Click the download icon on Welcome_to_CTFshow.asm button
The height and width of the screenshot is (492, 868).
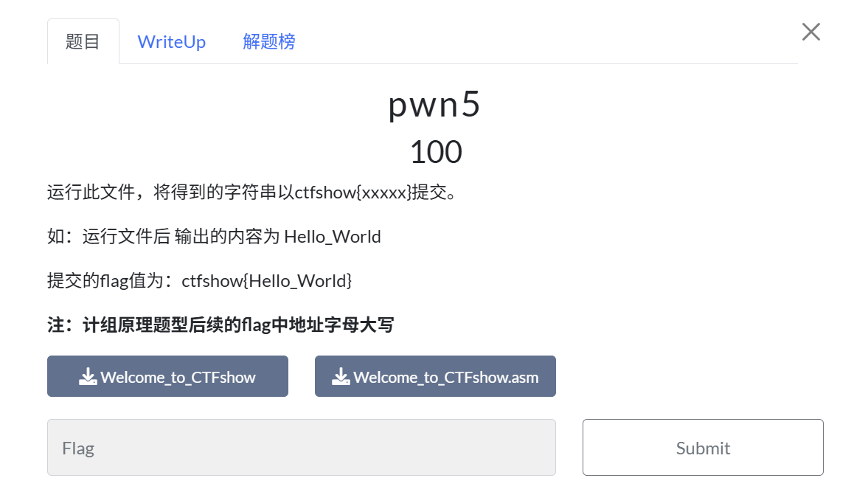tap(341, 377)
